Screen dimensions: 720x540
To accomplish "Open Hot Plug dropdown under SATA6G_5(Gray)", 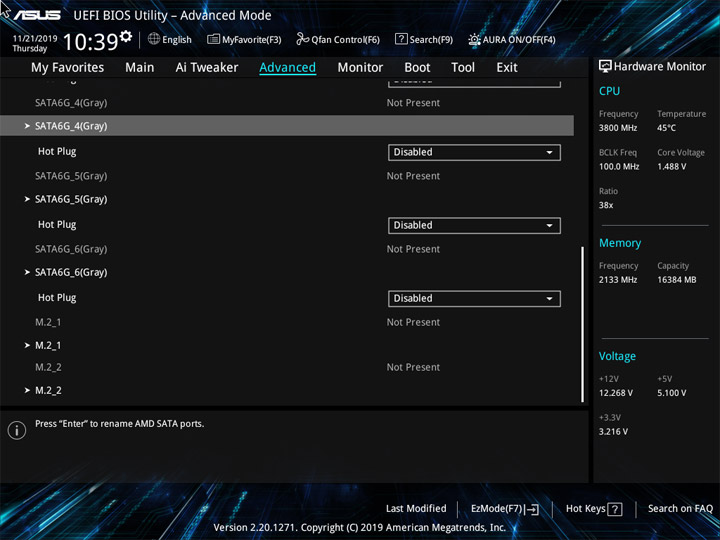I will click(474, 225).
